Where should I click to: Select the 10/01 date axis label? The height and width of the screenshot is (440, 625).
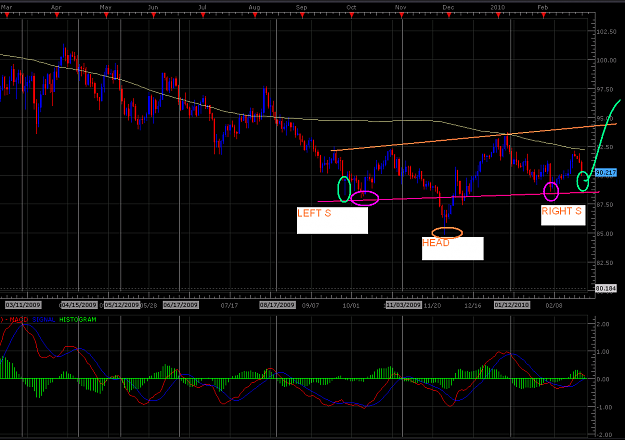point(351,305)
